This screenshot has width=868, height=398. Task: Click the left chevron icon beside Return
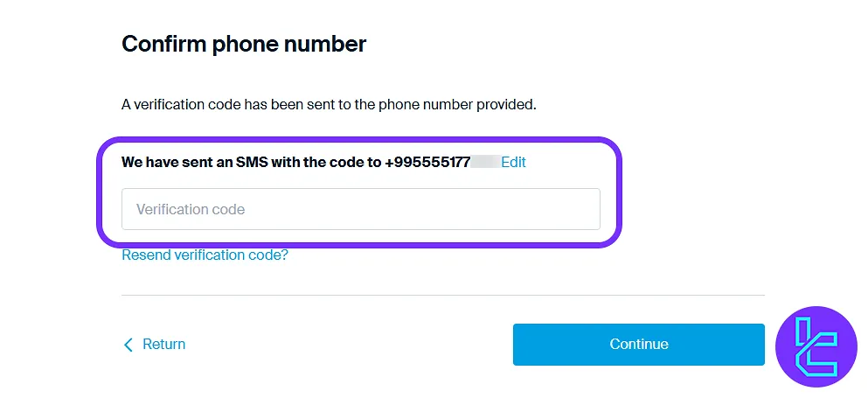coord(128,345)
